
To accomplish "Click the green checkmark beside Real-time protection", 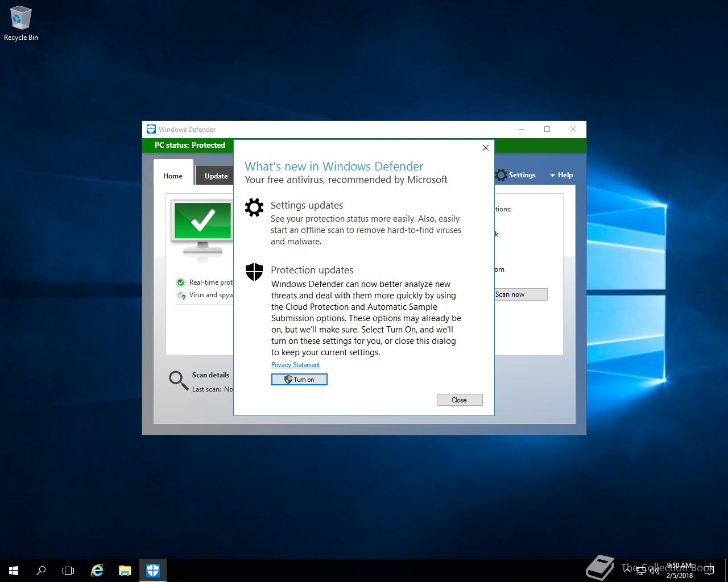I will 180,282.
